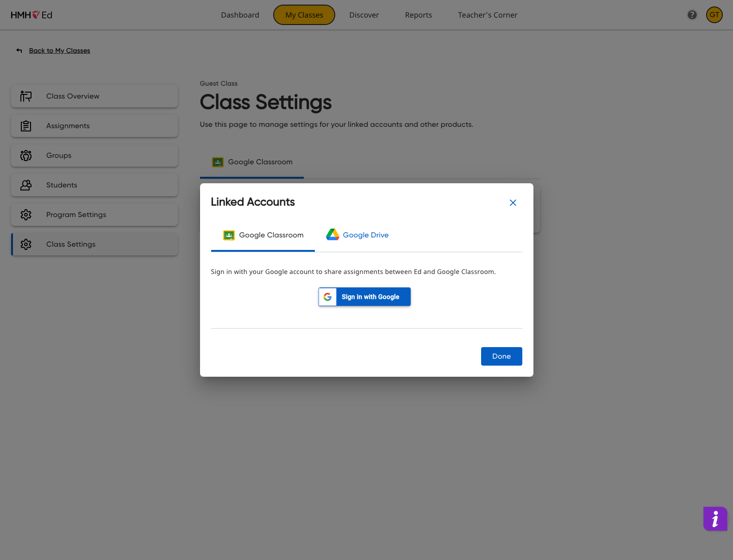733x560 pixels.
Task: Select the Google Classroom tab on the page
Action: click(252, 162)
